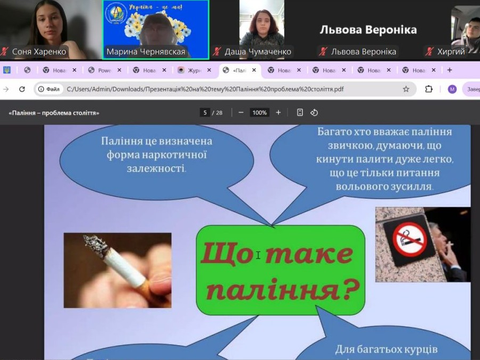The width and height of the screenshot is (480, 360).
Task: Click the 100% zoom level field
Action: [260, 113]
